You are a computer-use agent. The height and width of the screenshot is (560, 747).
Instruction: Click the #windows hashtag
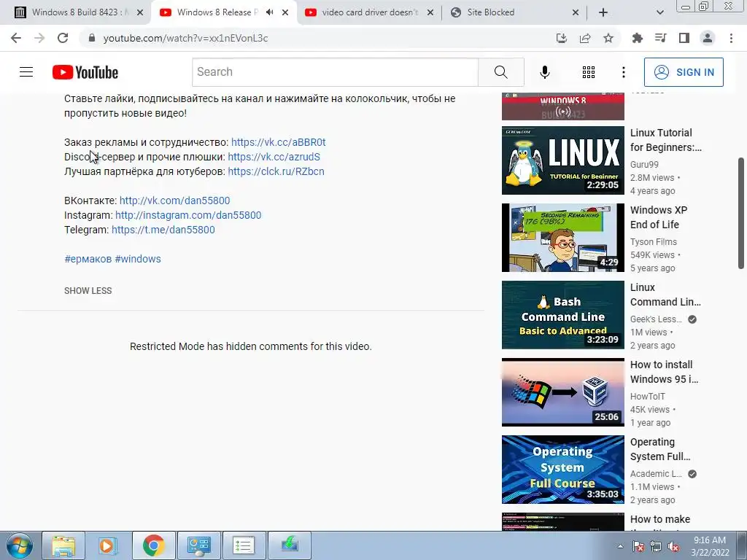(x=138, y=259)
